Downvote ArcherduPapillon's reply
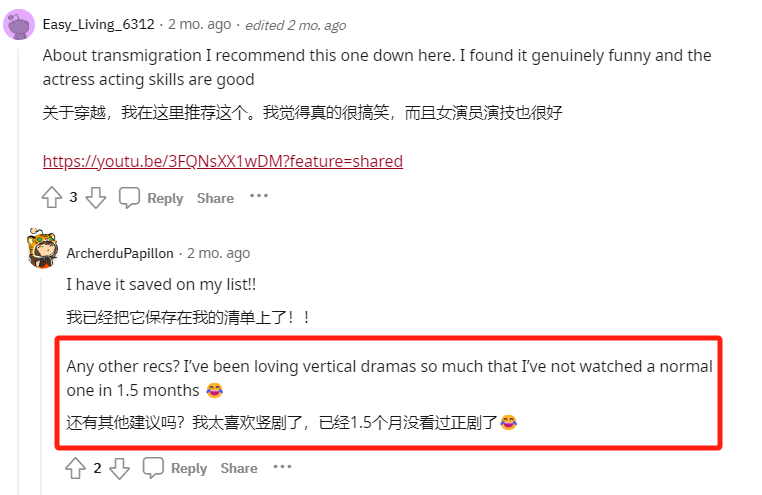Image resolution: width=762 pixels, height=495 pixels. pos(119,468)
